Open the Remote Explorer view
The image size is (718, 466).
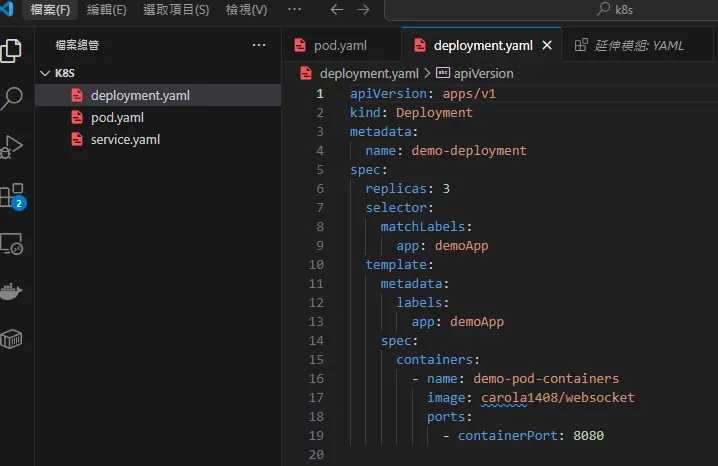(x=12, y=243)
